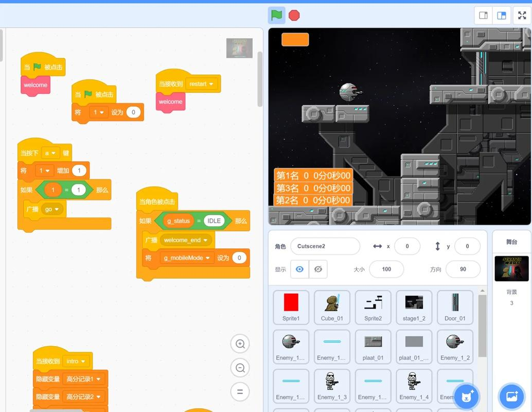Screen dimensions: 532x412
Task: Switch to large stage layout
Action: point(502,15)
